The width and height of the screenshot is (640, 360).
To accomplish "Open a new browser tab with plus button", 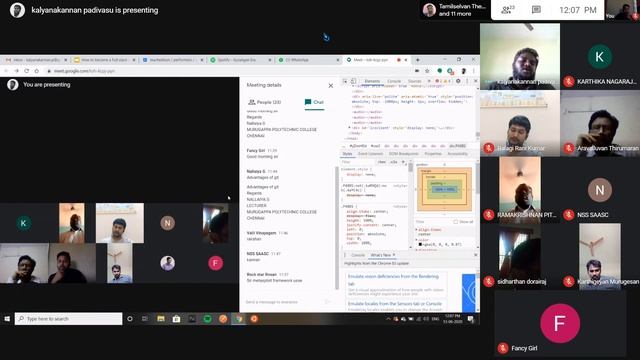I will pos(418,60).
